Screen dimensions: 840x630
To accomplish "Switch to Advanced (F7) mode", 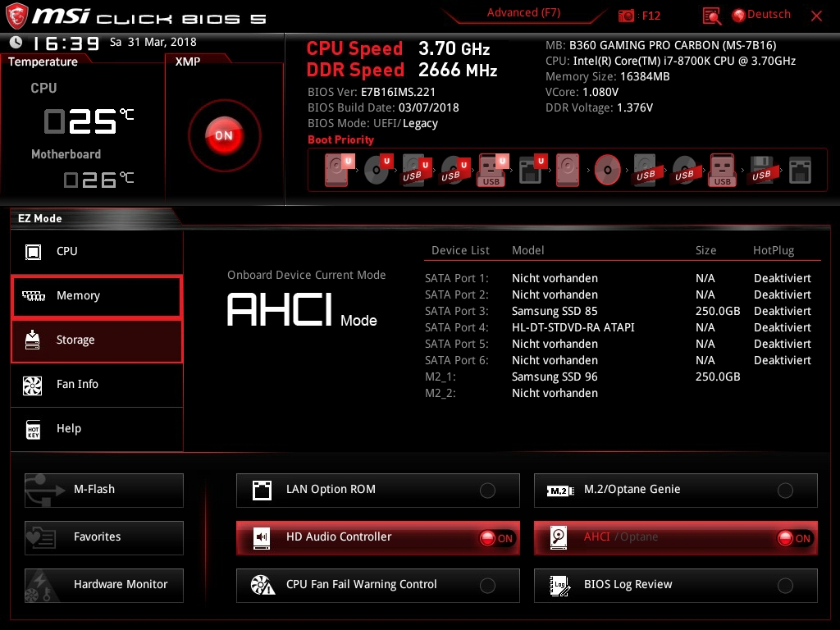I will click(523, 13).
